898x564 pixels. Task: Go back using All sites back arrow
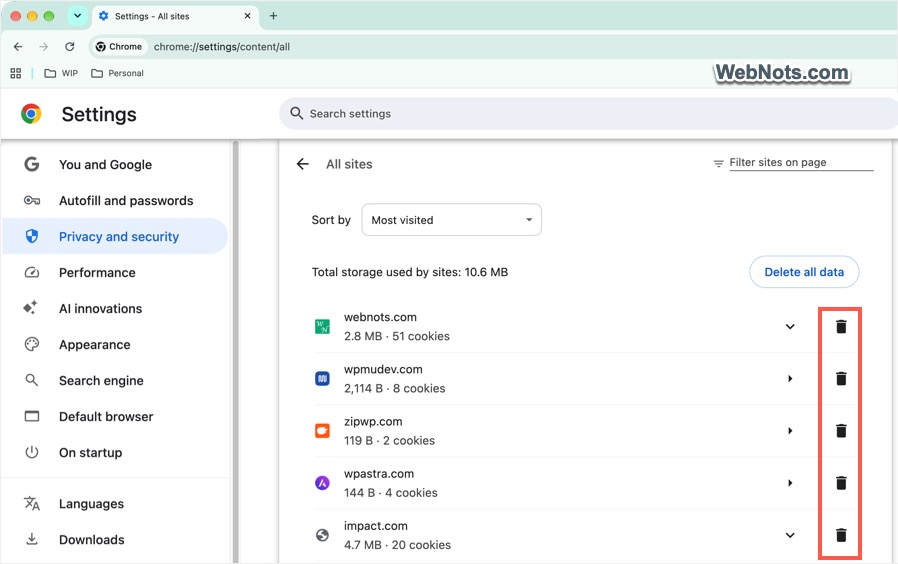(x=302, y=164)
